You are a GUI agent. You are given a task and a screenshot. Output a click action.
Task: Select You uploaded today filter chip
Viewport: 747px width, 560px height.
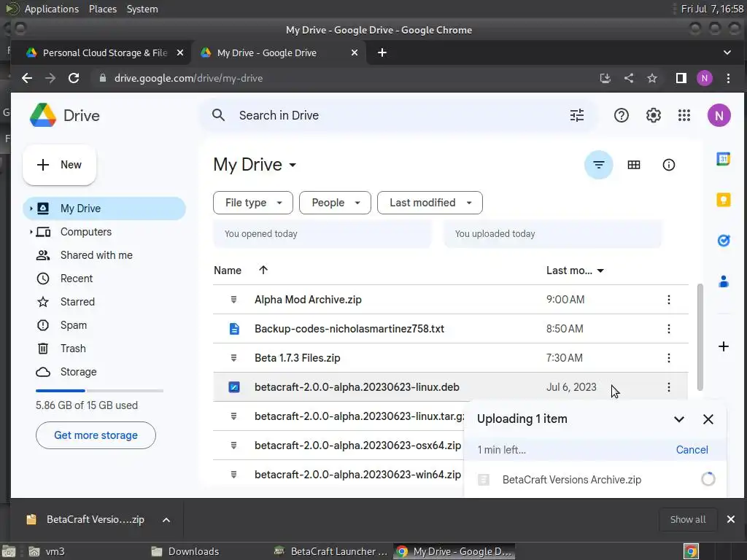pos(553,234)
